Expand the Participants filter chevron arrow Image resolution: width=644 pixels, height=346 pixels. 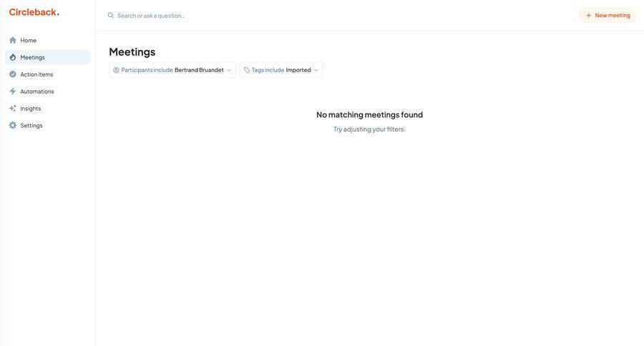tap(229, 70)
